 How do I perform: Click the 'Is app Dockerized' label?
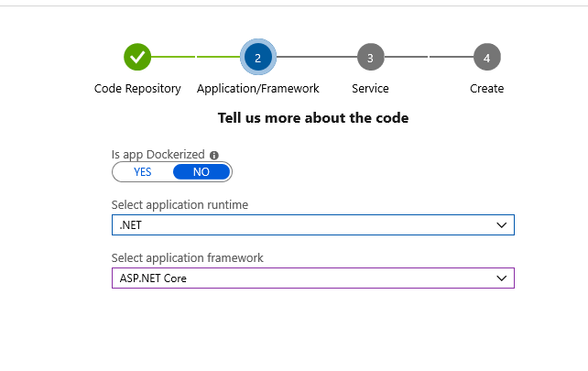158,156
